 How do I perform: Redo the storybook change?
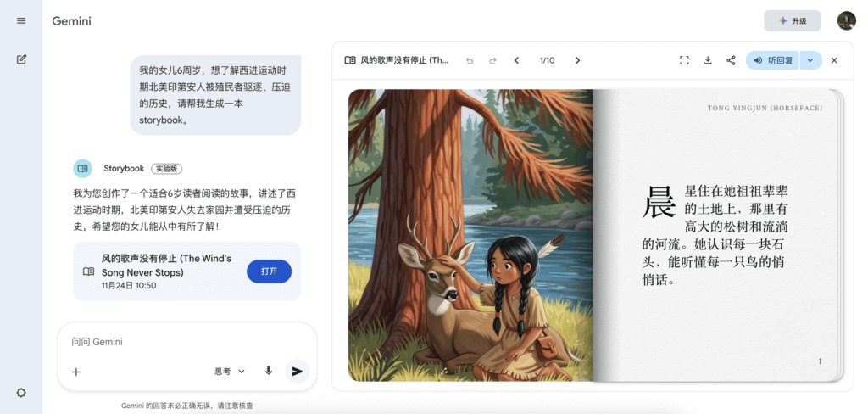(x=492, y=60)
